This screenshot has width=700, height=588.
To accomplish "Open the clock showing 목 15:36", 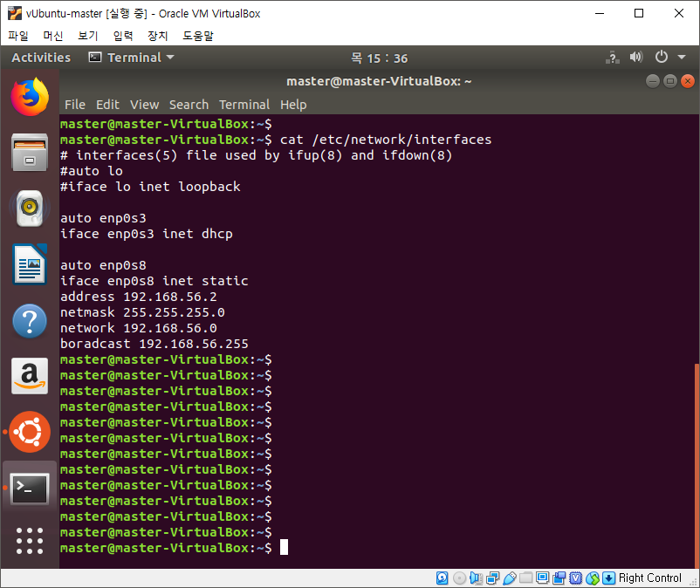I will tap(379, 58).
